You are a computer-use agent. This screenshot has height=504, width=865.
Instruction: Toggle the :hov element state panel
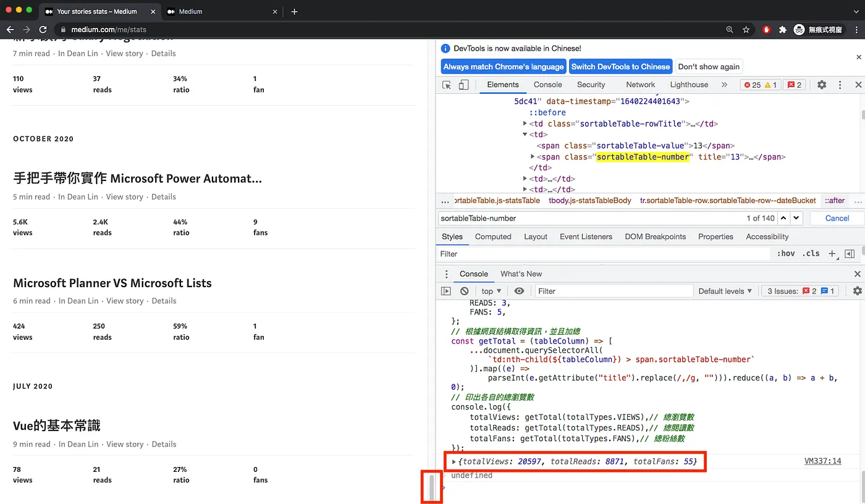coord(786,254)
